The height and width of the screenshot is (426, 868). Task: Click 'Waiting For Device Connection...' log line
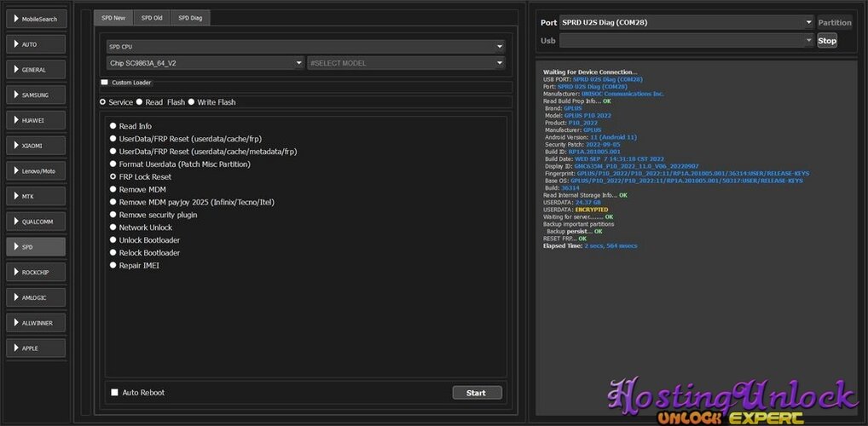pos(590,72)
